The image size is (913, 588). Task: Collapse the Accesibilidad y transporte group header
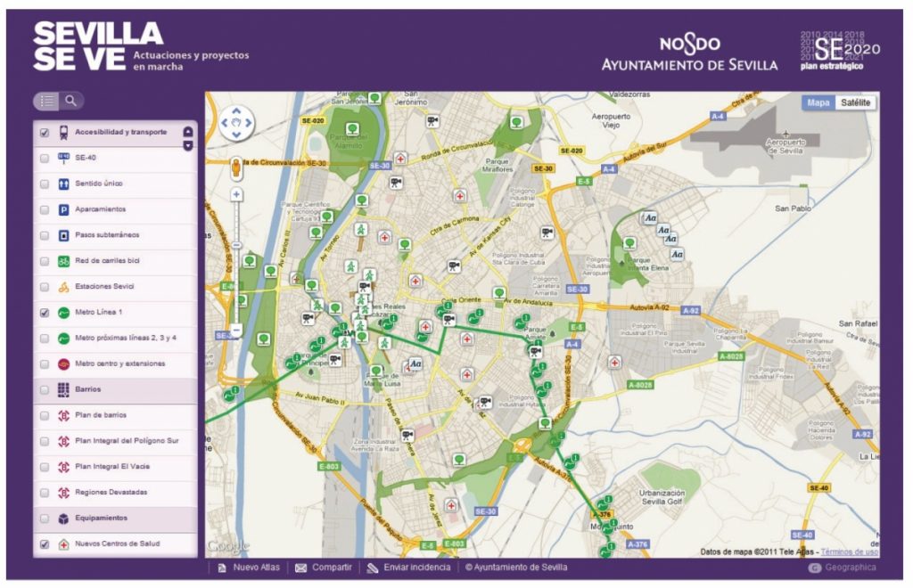[x=115, y=133]
